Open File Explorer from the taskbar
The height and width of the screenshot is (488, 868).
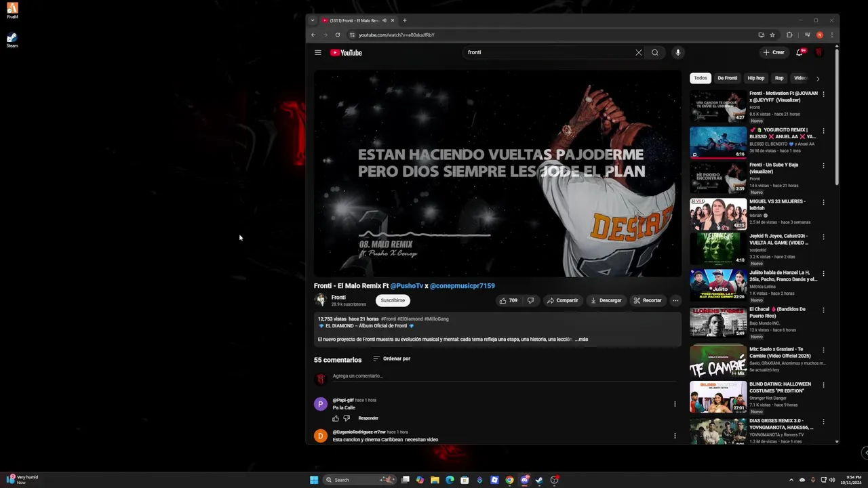pos(435,480)
